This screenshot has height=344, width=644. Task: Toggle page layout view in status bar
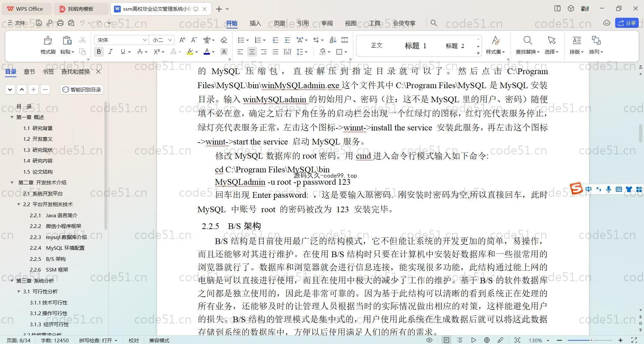pyautogui.click(x=446, y=340)
